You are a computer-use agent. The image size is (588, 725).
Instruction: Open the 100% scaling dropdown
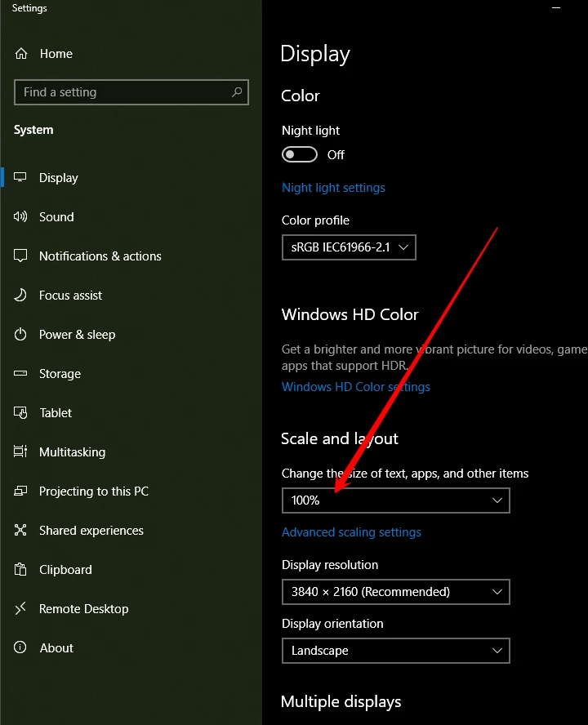tap(396, 500)
